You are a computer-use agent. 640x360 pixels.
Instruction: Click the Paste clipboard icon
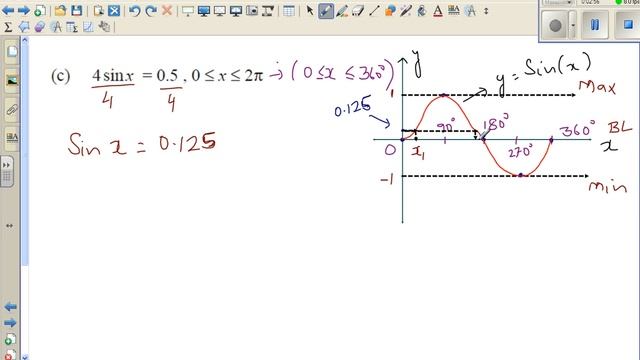click(x=98, y=11)
